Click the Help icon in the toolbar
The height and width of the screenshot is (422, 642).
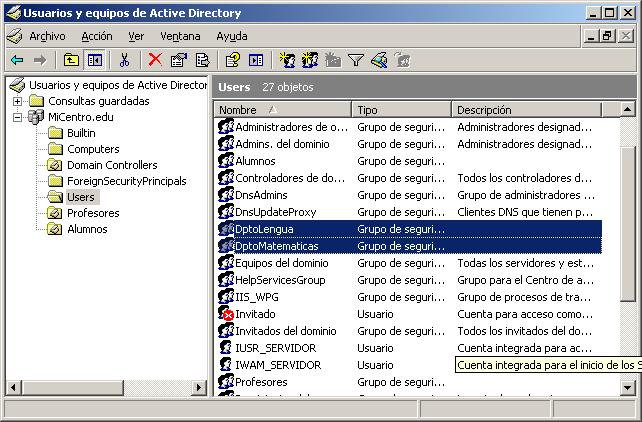233,60
